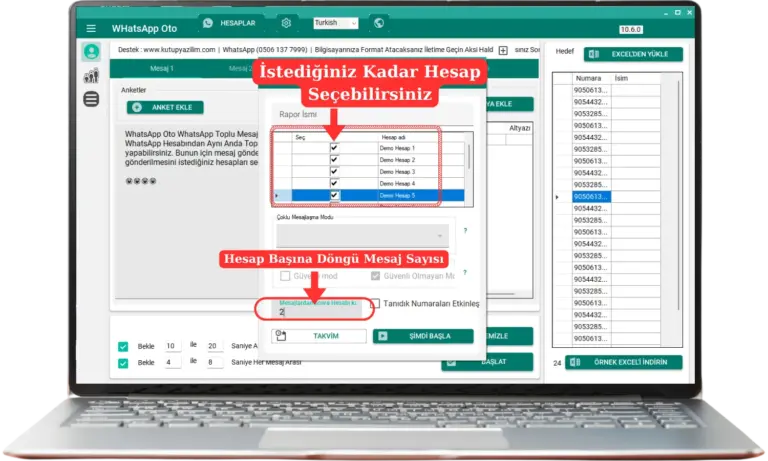Open the user profile icon in the sidebar
Viewport: 768px width, 461px height.
(91, 51)
